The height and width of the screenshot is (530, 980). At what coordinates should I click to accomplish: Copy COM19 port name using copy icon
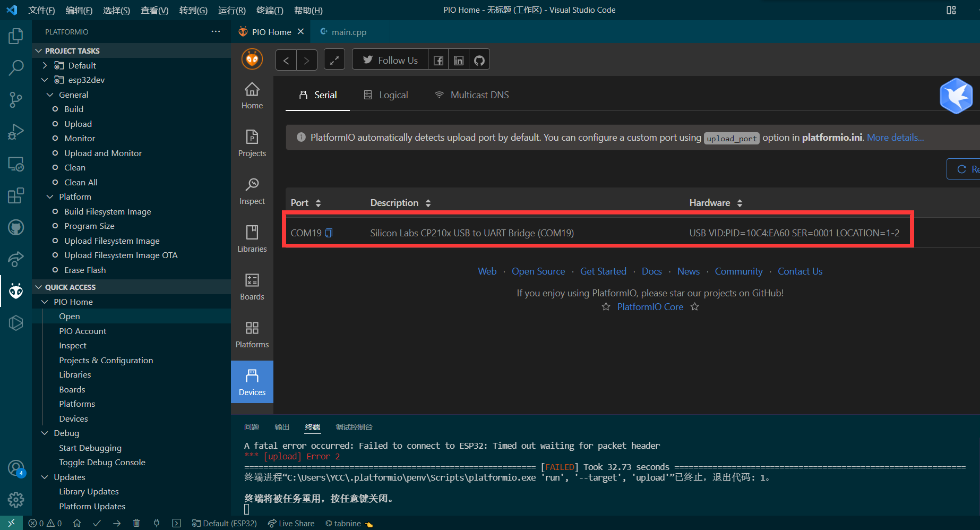329,233
